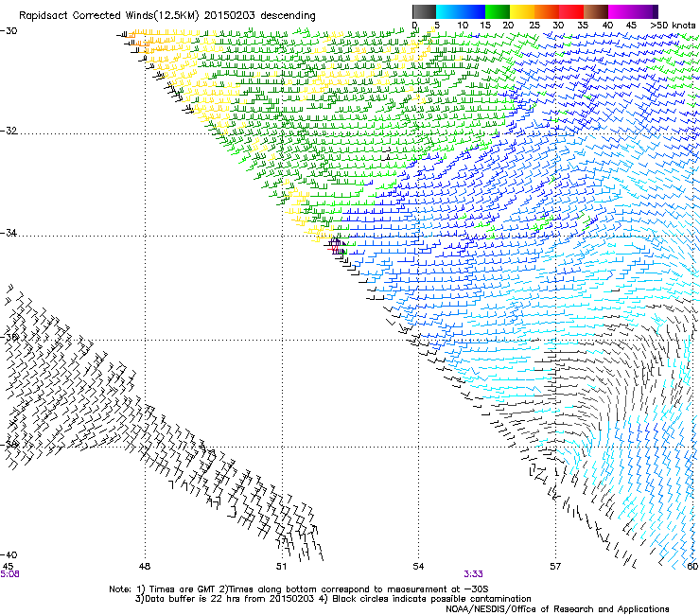This screenshot has height=615, width=700.
Task: Select the red 30–35 knots legend segment
Action: tap(571, 11)
